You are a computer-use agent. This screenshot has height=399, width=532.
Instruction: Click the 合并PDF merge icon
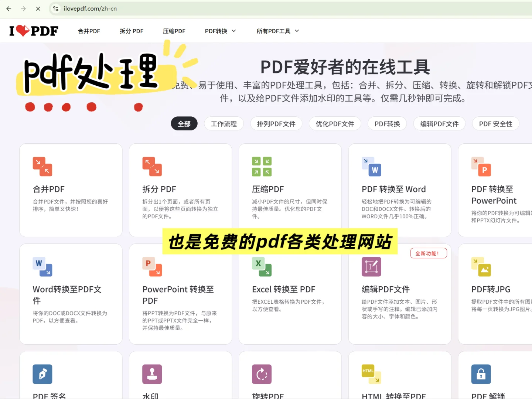click(42, 167)
